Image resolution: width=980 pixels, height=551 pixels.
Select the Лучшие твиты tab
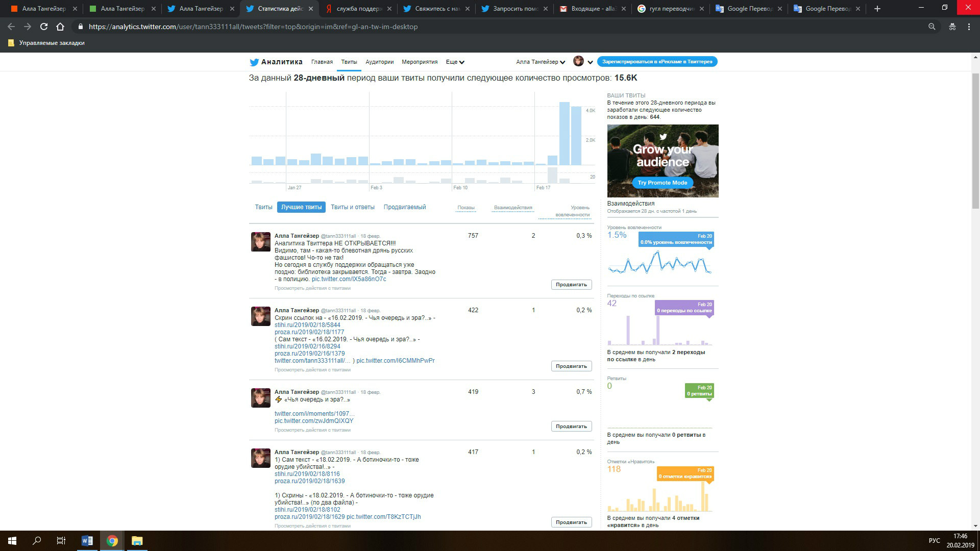point(301,207)
